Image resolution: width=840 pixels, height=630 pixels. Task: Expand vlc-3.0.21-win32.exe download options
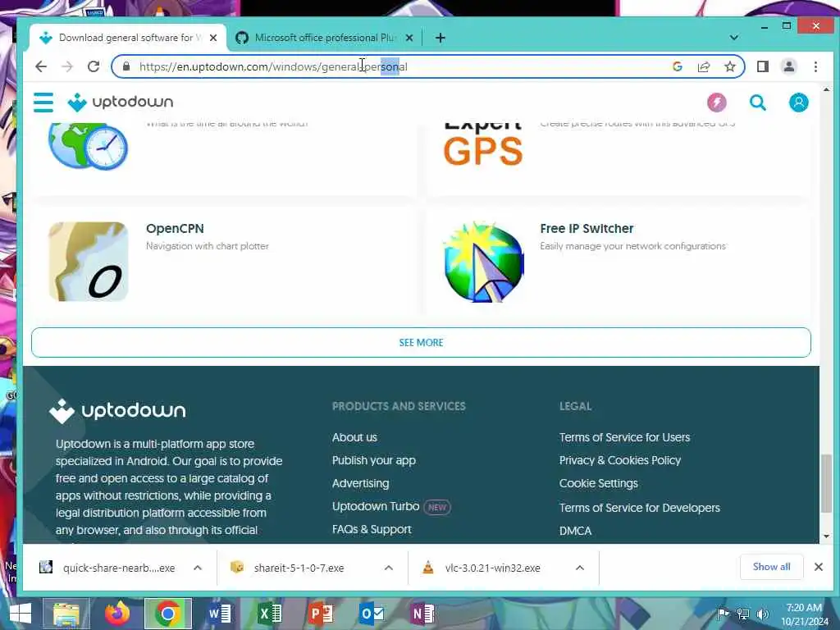580,568
